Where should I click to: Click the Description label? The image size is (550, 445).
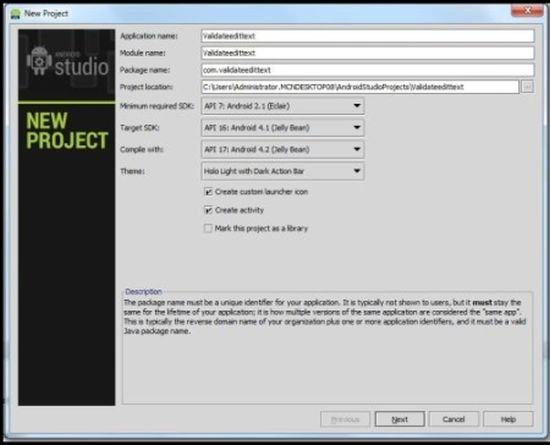point(143,291)
